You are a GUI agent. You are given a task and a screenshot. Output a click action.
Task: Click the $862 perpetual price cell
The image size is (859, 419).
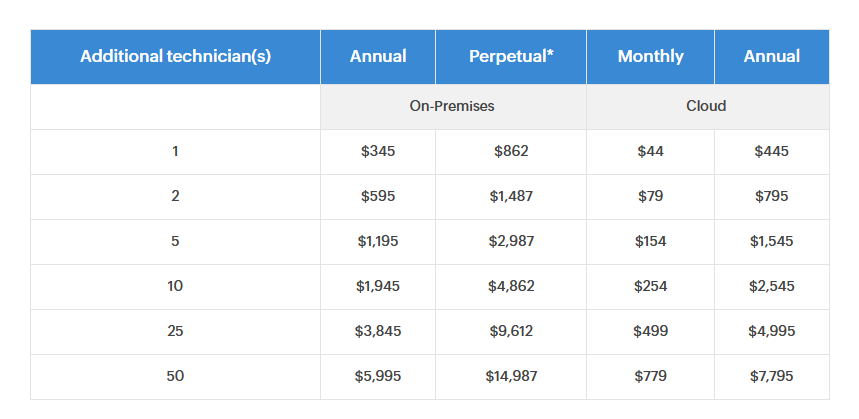[x=511, y=152]
